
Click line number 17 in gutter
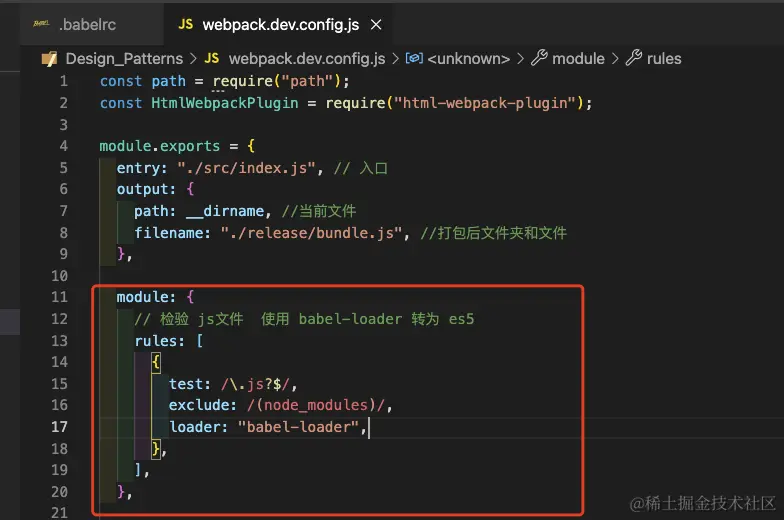(60, 427)
